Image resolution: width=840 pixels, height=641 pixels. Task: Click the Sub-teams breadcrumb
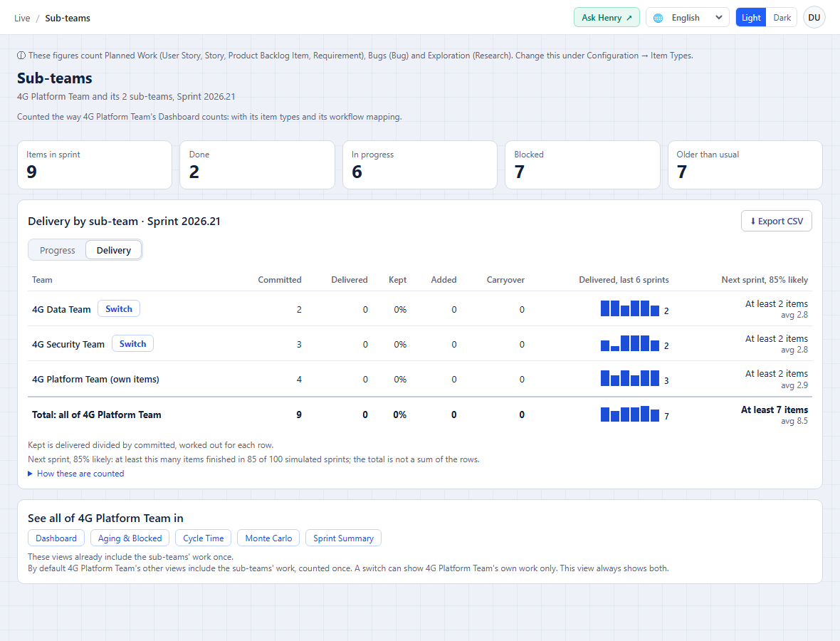click(x=68, y=19)
